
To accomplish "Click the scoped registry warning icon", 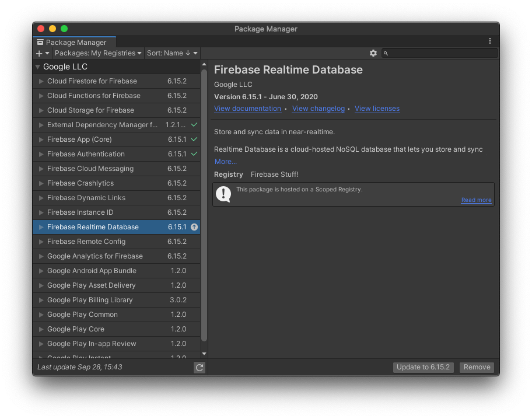I will coord(223,194).
